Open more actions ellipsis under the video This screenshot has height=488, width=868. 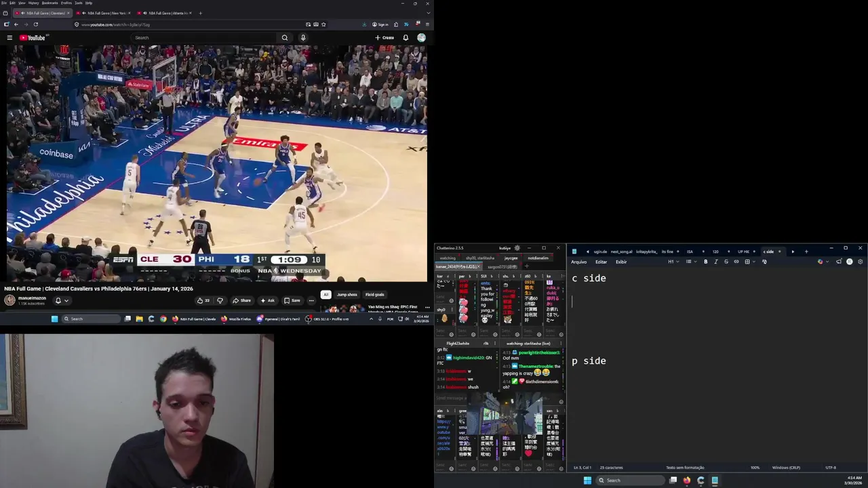coord(311,300)
